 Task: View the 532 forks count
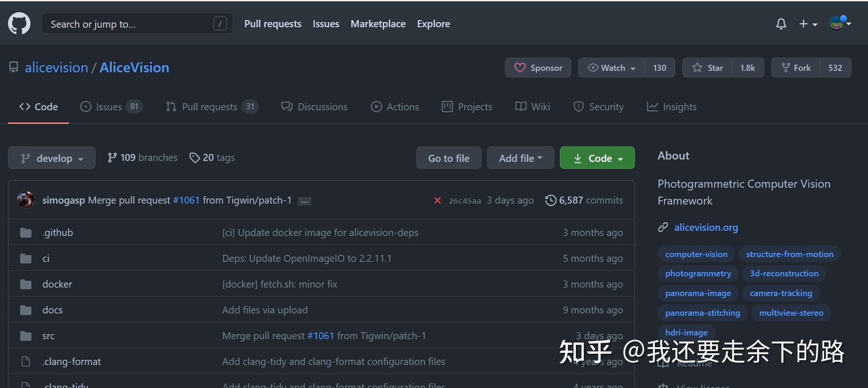pyautogui.click(x=835, y=68)
